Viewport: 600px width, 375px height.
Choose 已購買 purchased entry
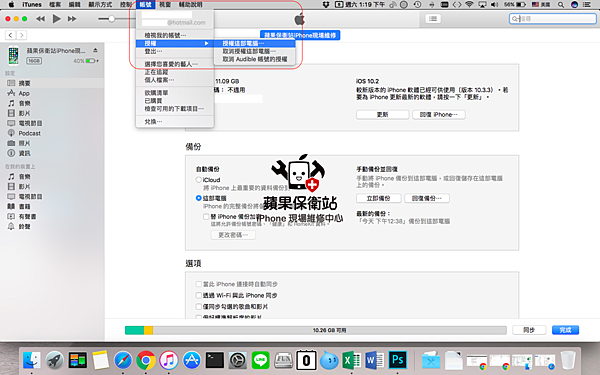point(175,101)
